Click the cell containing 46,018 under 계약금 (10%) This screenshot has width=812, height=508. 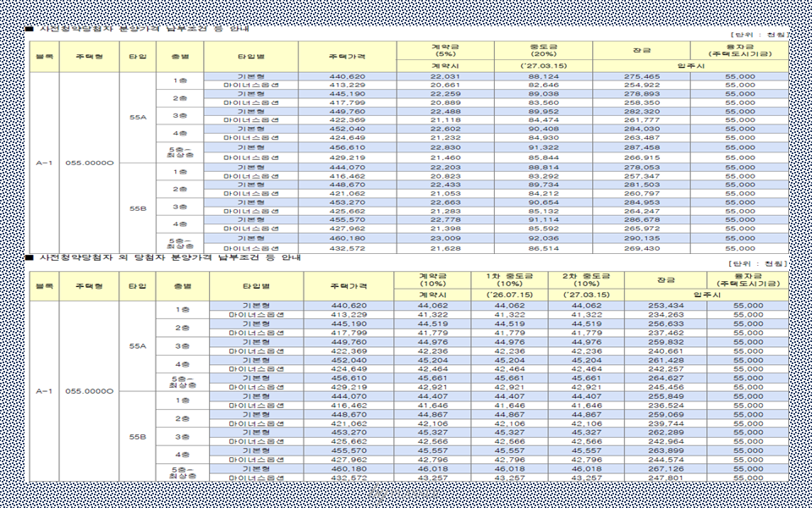click(433, 468)
